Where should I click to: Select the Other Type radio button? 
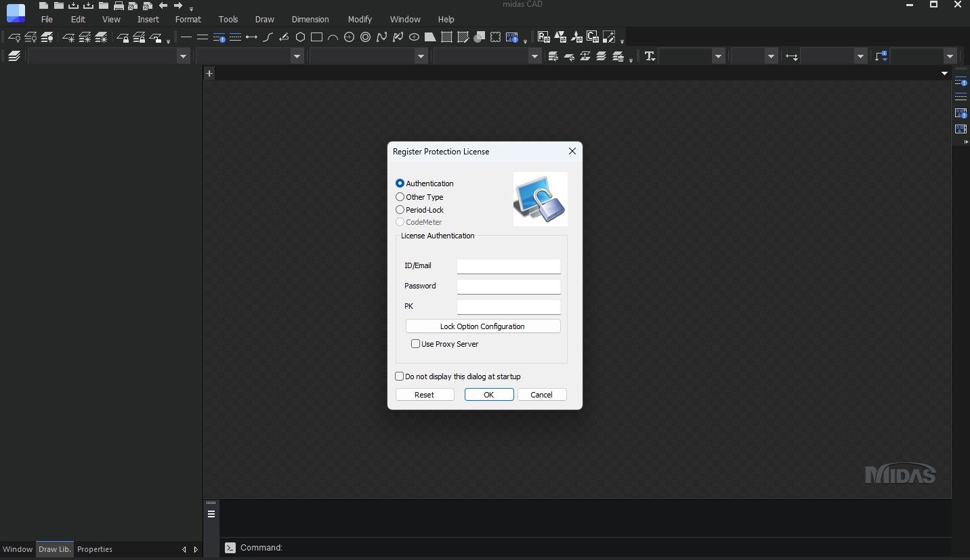[400, 197]
